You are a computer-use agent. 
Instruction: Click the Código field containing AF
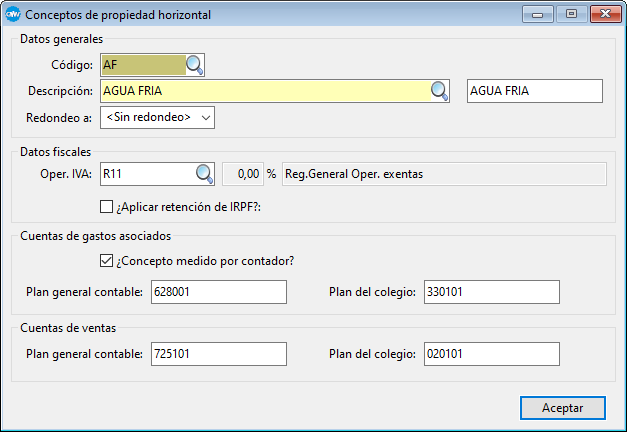[143, 66]
